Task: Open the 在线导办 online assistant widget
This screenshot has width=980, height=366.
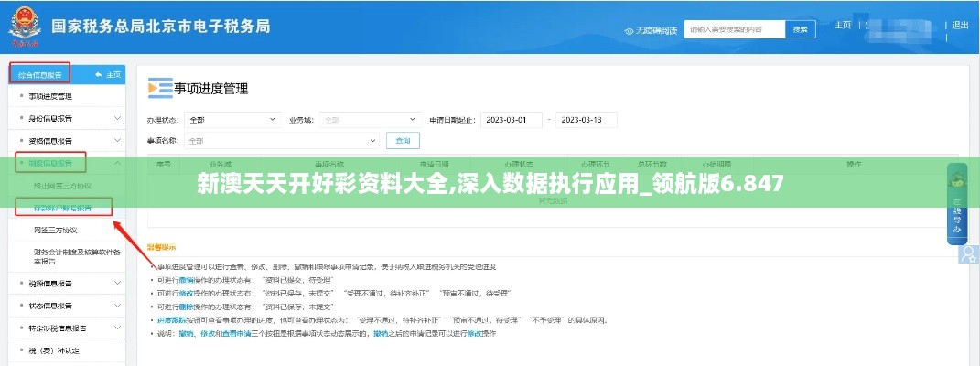Action: pos(957,203)
